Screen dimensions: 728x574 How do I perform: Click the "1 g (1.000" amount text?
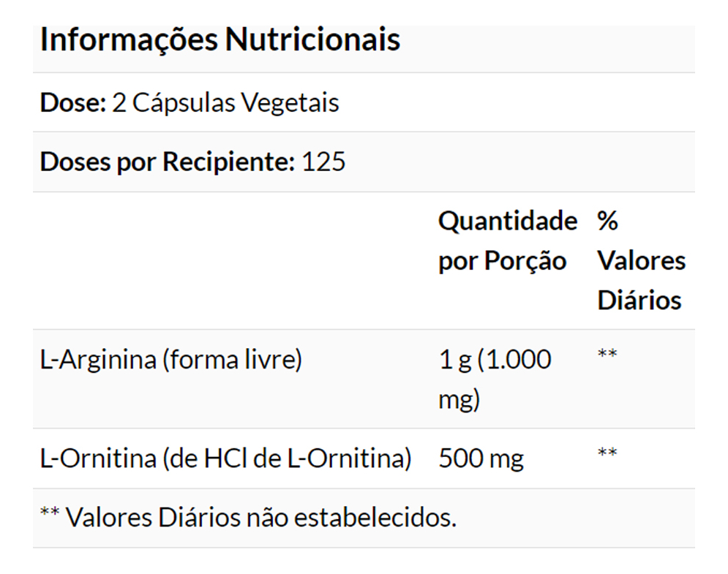494,360
